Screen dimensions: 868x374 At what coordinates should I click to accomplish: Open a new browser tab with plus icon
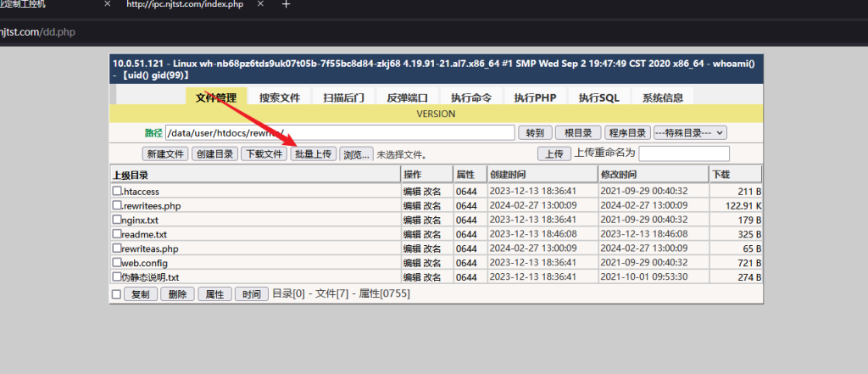tap(287, 4)
